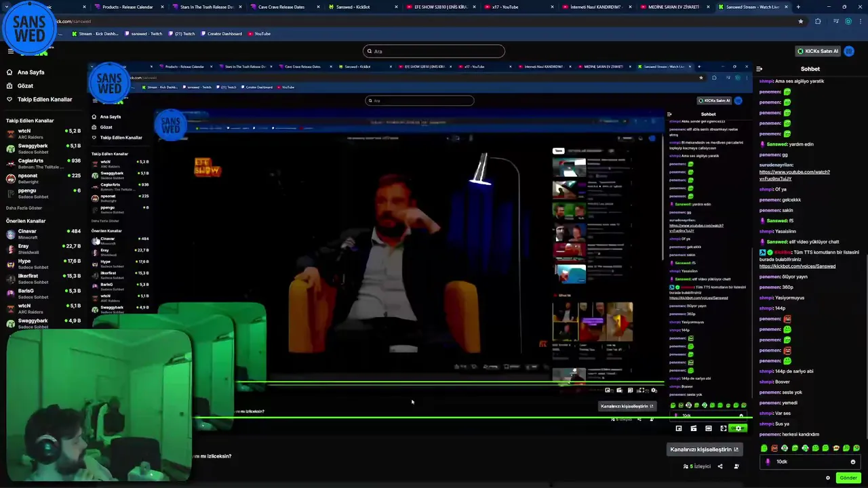868x488 pixels.
Task: Enter fullscreen on the video player
Action: [724, 428]
